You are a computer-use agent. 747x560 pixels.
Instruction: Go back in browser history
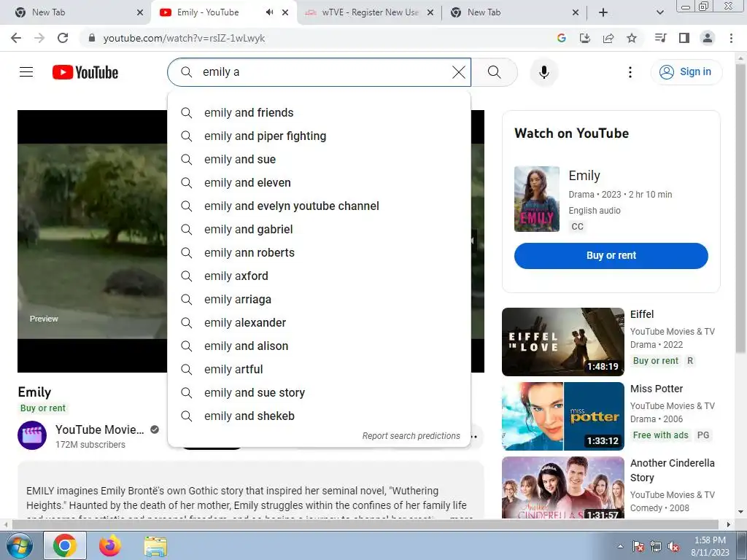16,38
